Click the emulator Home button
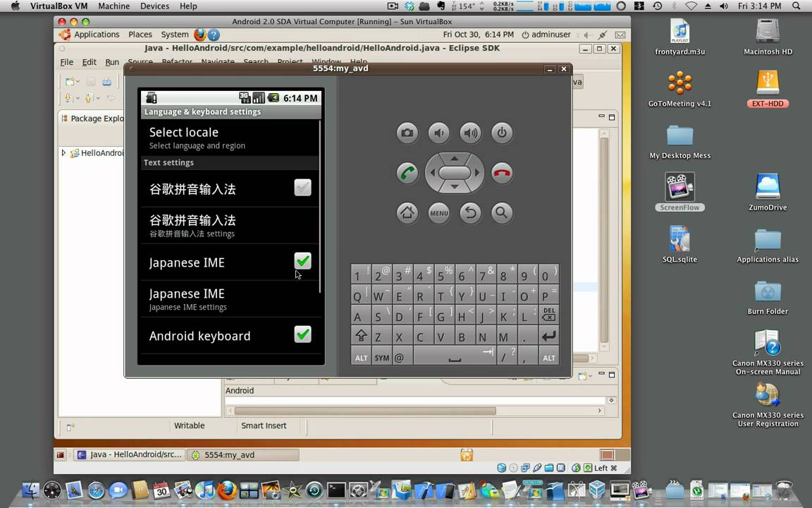 click(x=407, y=212)
